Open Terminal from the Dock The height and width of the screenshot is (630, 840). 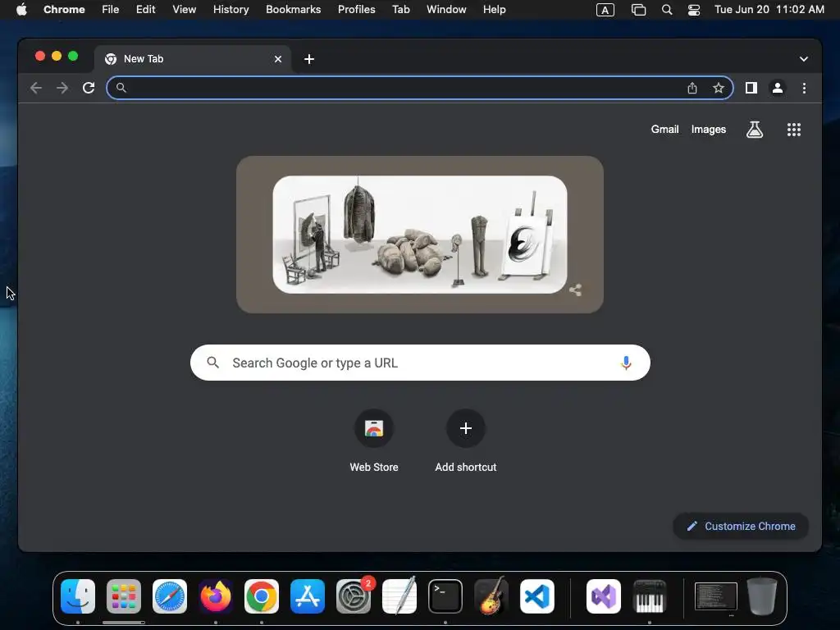click(445, 596)
